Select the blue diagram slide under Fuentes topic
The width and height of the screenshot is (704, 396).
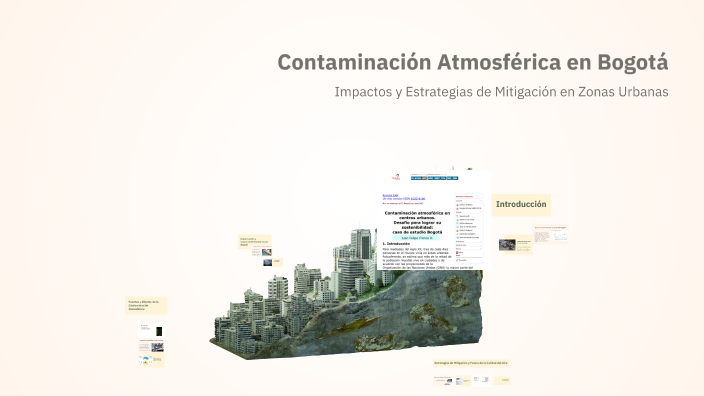click(x=151, y=360)
